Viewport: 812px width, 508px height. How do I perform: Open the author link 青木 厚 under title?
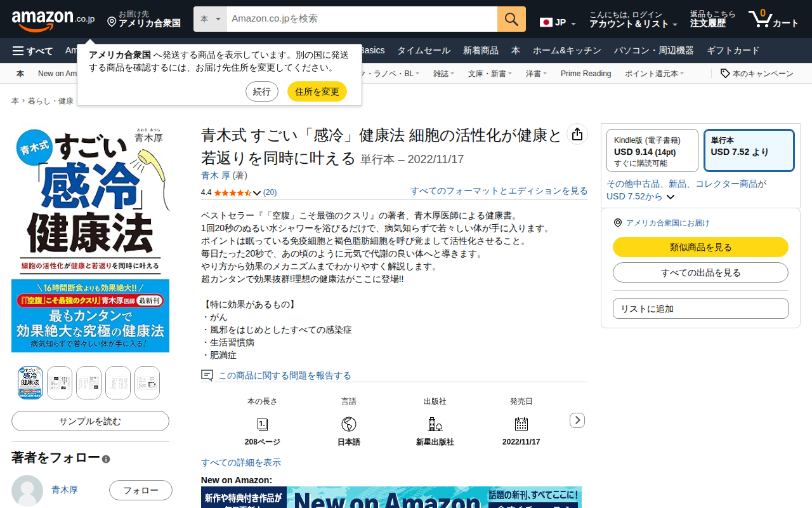(216, 175)
